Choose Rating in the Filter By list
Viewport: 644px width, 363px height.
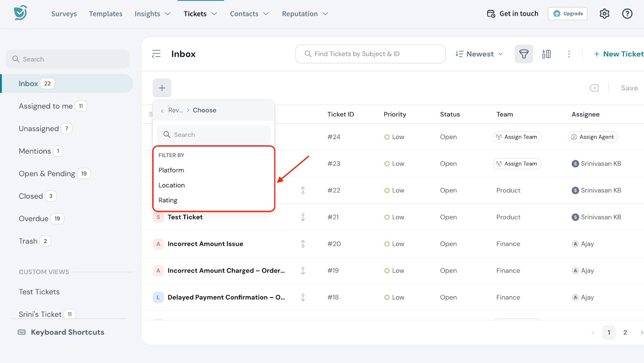coord(168,200)
